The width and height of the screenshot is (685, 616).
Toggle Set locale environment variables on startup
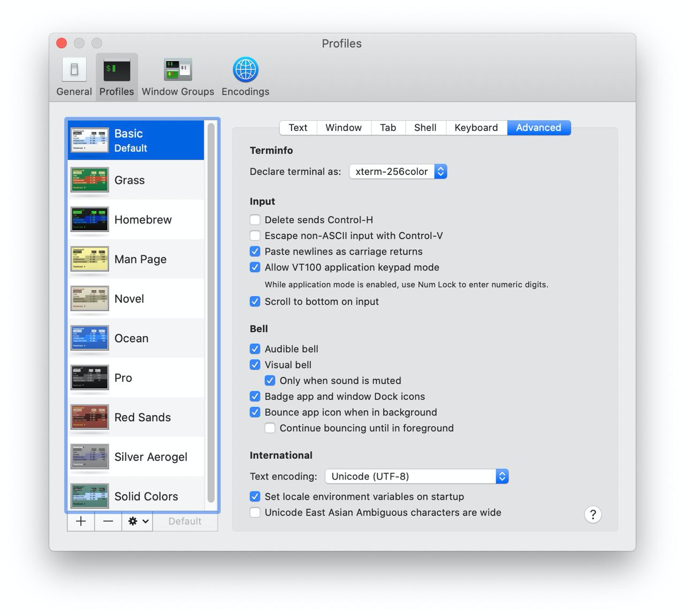255,497
